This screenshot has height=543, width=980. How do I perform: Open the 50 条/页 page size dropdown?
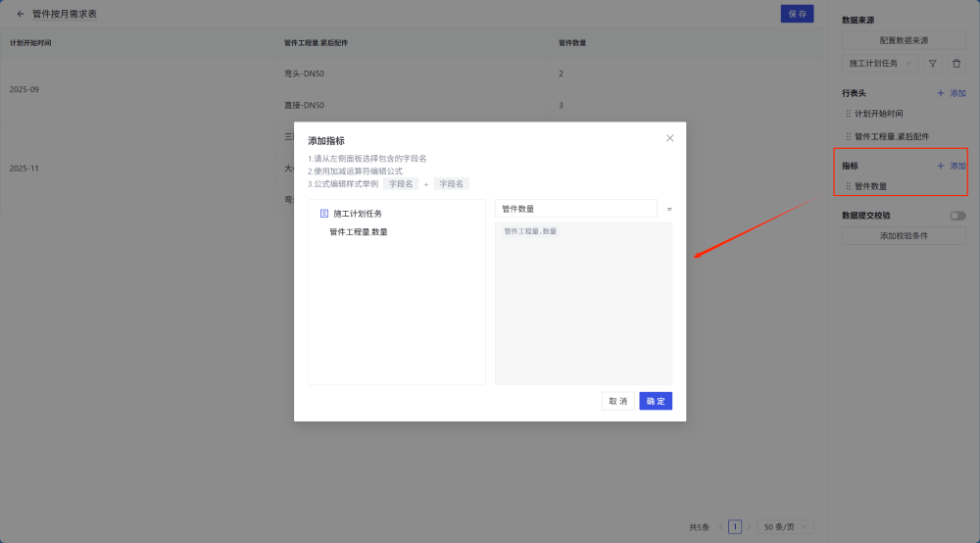[x=785, y=527]
